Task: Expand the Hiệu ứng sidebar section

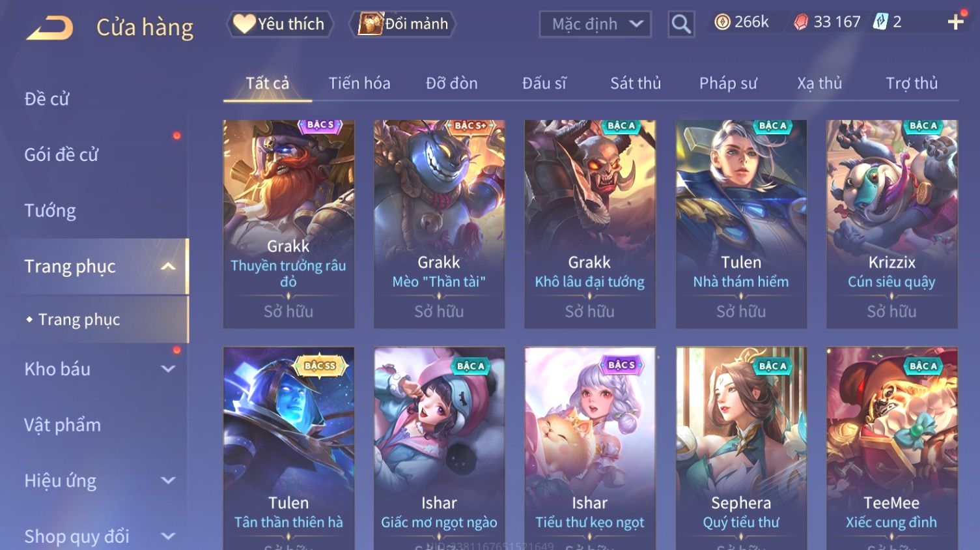Action: [168, 481]
